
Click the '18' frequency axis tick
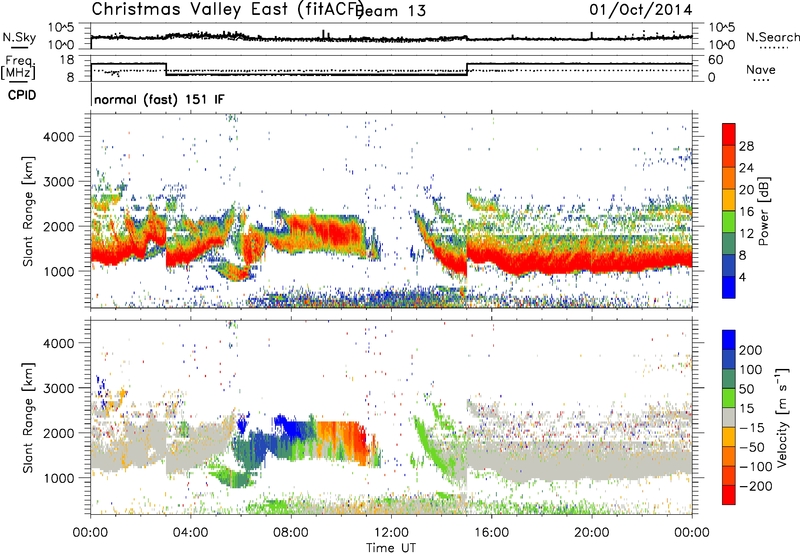[x=67, y=60]
